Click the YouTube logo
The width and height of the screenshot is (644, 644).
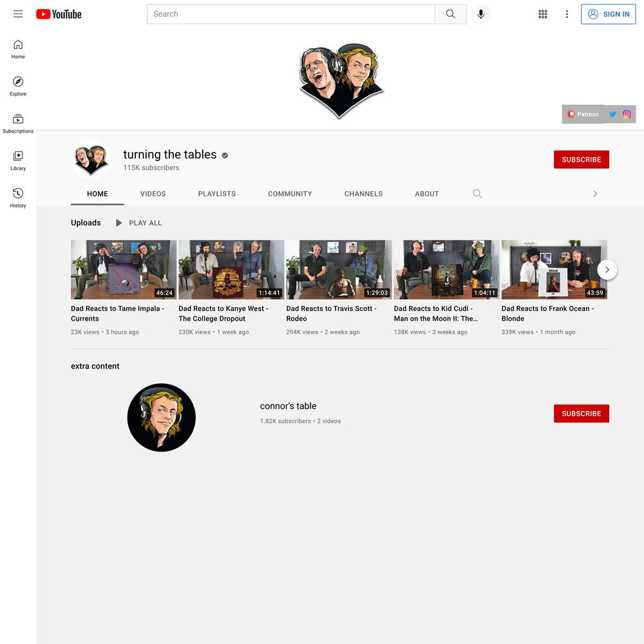click(59, 14)
